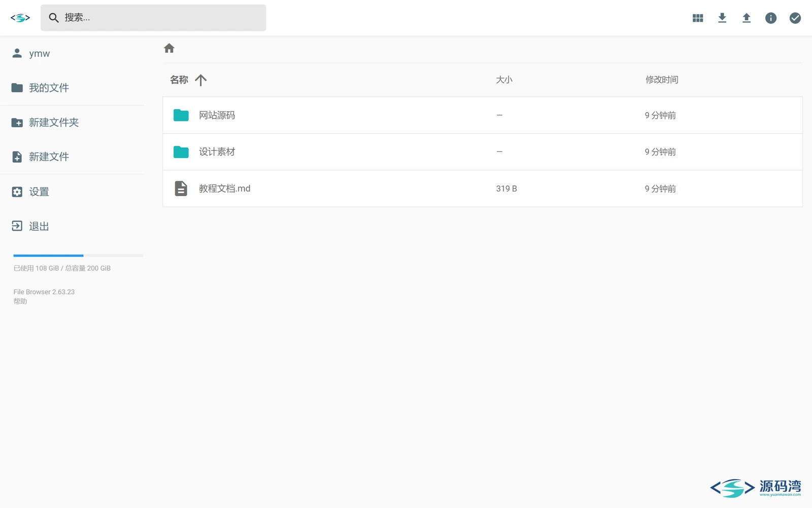Viewport: 812px width, 508px height.
Task: Open 设置 settings in sidebar
Action: point(73,192)
